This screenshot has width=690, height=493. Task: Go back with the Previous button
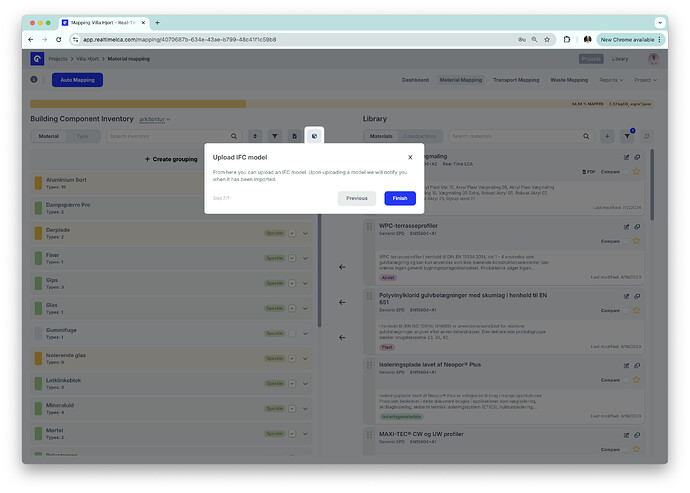(356, 198)
